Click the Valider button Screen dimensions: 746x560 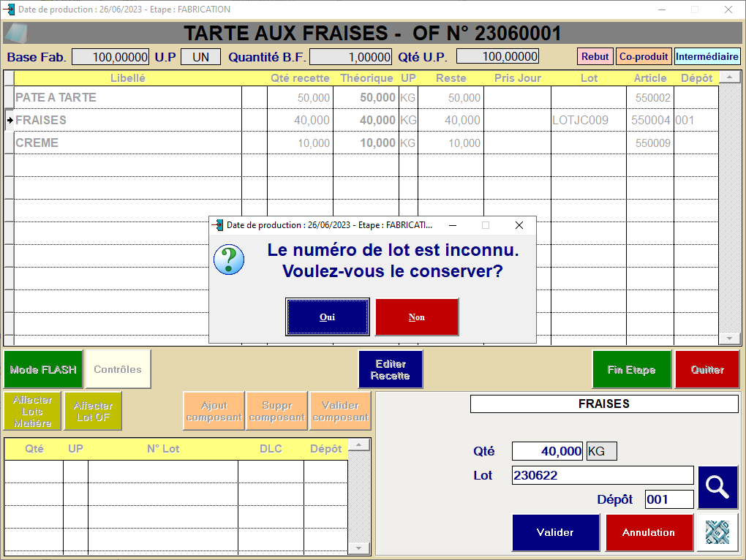[x=555, y=532]
